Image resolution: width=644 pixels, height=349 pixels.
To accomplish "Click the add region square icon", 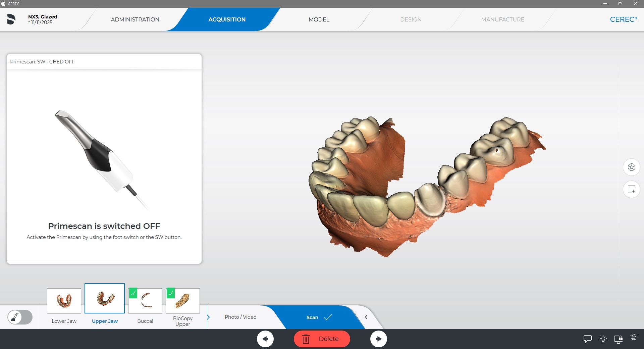I will pyautogui.click(x=631, y=190).
